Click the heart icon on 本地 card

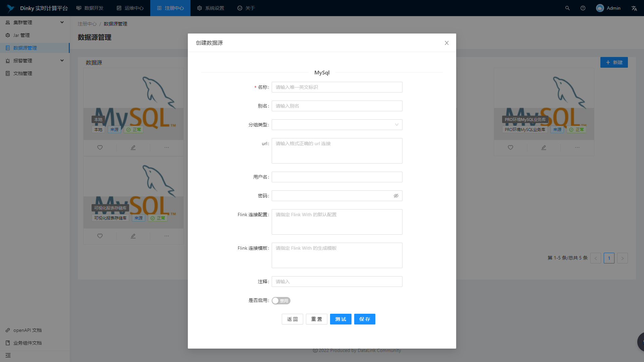pyautogui.click(x=100, y=147)
